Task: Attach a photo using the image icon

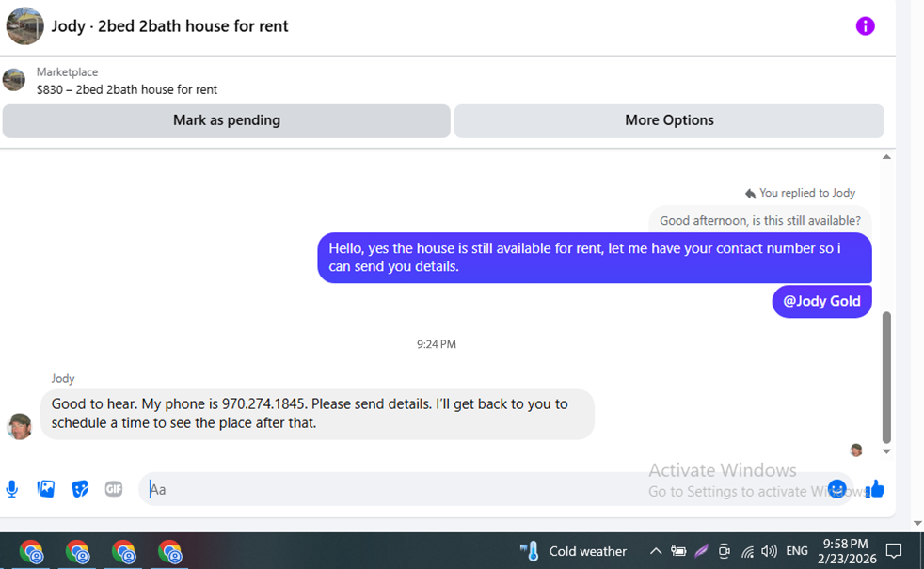Action: pyautogui.click(x=46, y=489)
